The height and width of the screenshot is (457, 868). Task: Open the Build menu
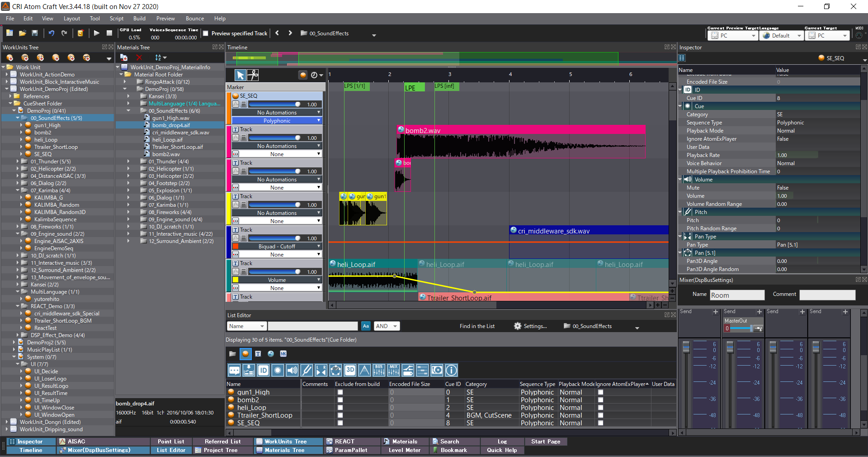(x=139, y=19)
